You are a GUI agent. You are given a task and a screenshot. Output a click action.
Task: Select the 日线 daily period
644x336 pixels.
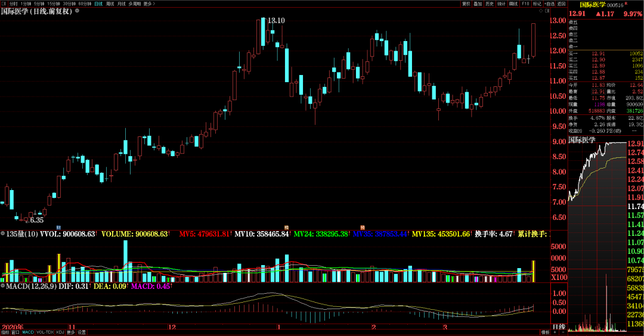pos(98,4)
